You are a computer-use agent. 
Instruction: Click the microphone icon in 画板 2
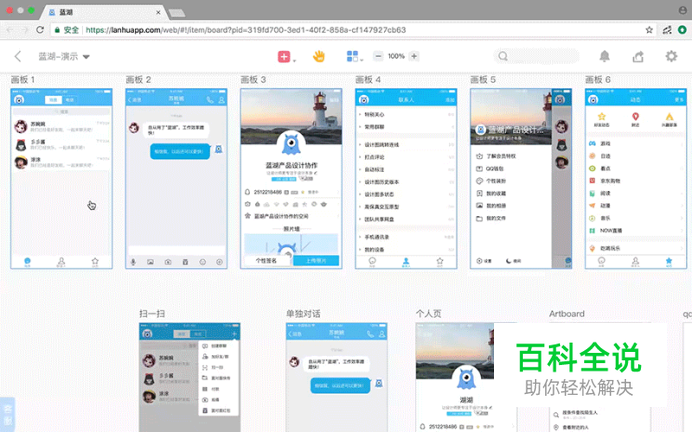tap(133, 262)
